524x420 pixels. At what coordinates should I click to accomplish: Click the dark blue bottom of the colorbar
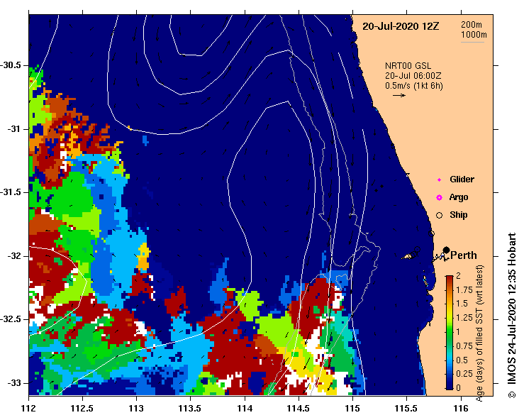coord(450,385)
